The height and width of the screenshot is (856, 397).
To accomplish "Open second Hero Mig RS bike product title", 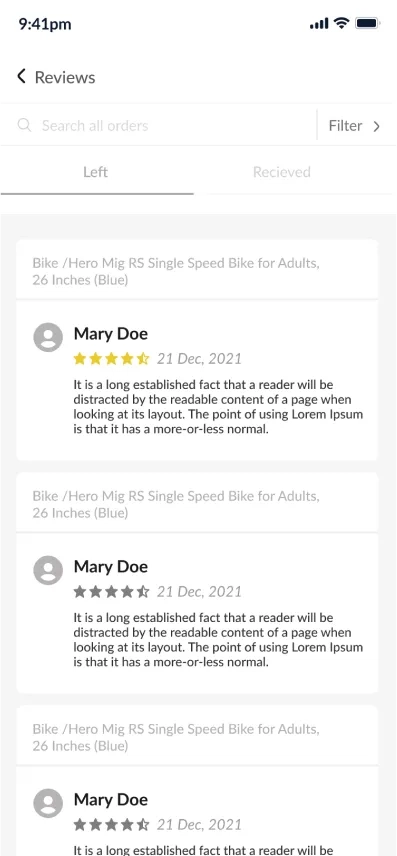I will pyautogui.click(x=176, y=504).
